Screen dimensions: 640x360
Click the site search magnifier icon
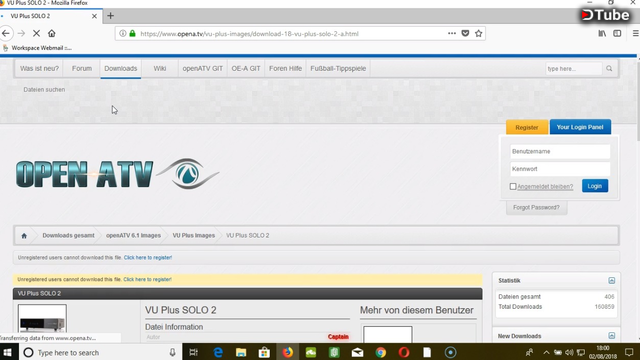tap(609, 69)
